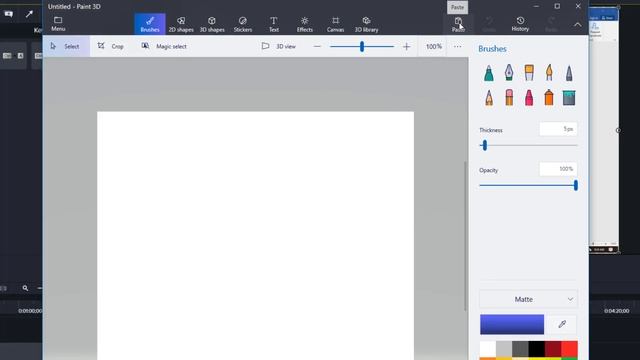
Task: Open the Text tool tab
Action: [x=274, y=24]
